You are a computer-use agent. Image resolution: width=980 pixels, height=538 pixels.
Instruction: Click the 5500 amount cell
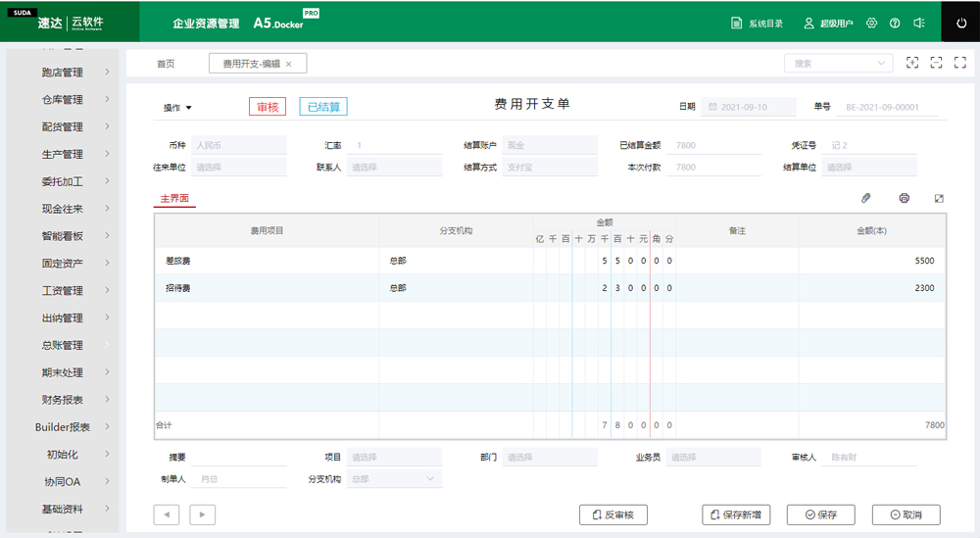(x=872, y=261)
